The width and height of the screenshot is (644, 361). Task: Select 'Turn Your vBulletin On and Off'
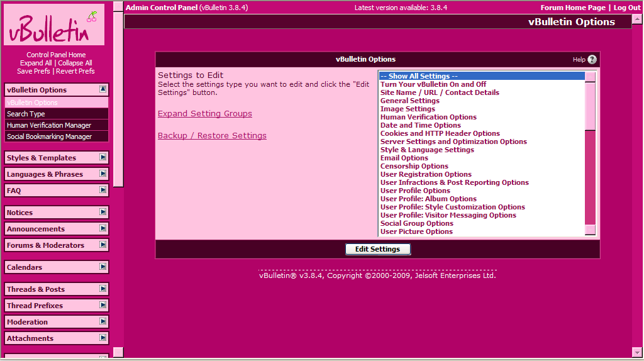[x=482, y=84]
